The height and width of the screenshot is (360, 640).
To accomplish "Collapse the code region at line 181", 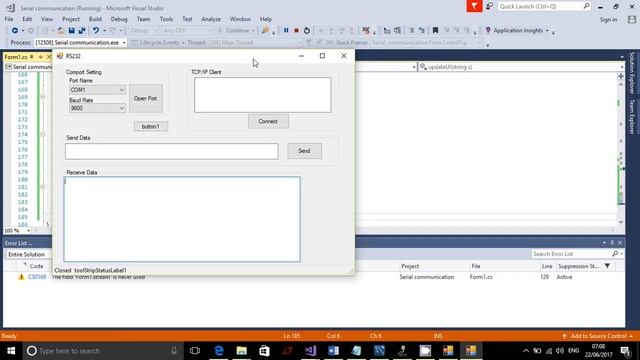I will pos(42,187).
